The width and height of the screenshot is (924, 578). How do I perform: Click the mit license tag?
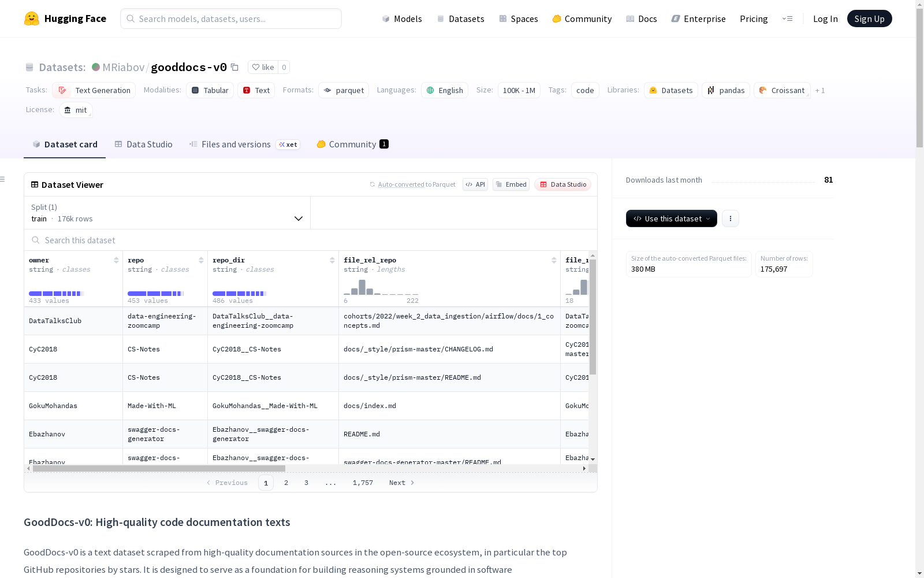(76, 110)
